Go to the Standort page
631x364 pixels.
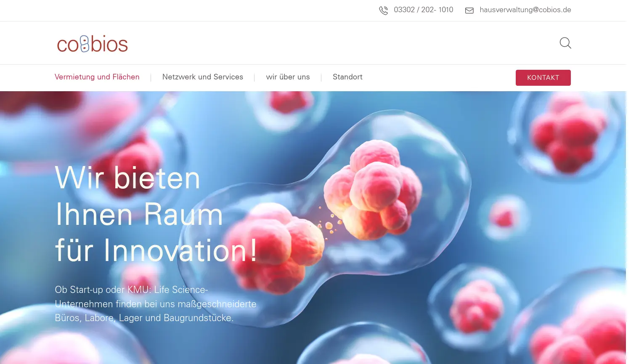(x=347, y=77)
